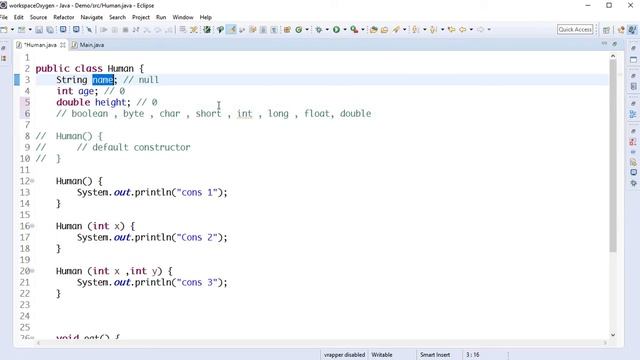Switch to the Main.java editor tab

pos(88,45)
